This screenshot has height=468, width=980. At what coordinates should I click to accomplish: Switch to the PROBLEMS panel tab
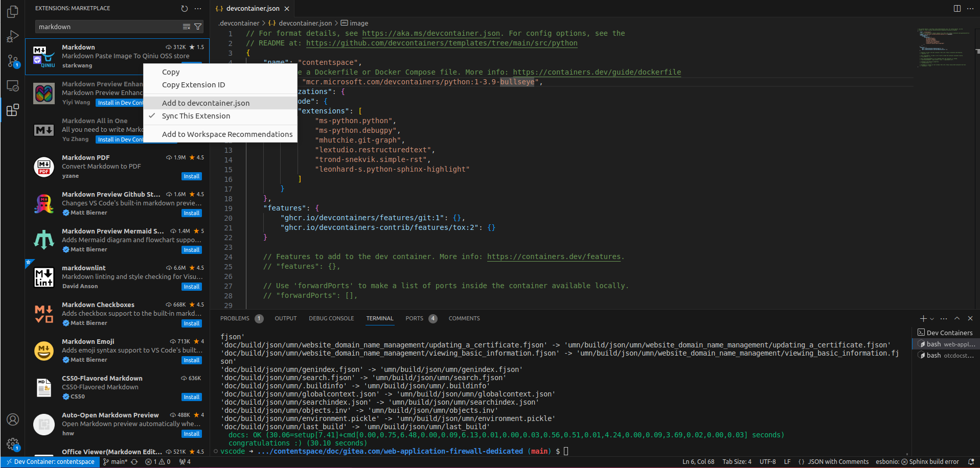[241, 318]
